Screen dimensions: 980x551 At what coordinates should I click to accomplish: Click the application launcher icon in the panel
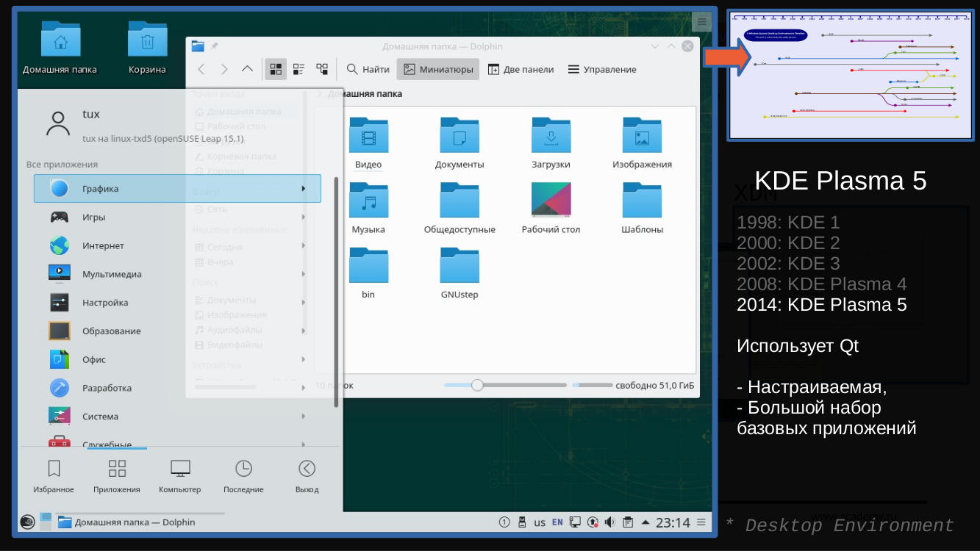[27, 522]
